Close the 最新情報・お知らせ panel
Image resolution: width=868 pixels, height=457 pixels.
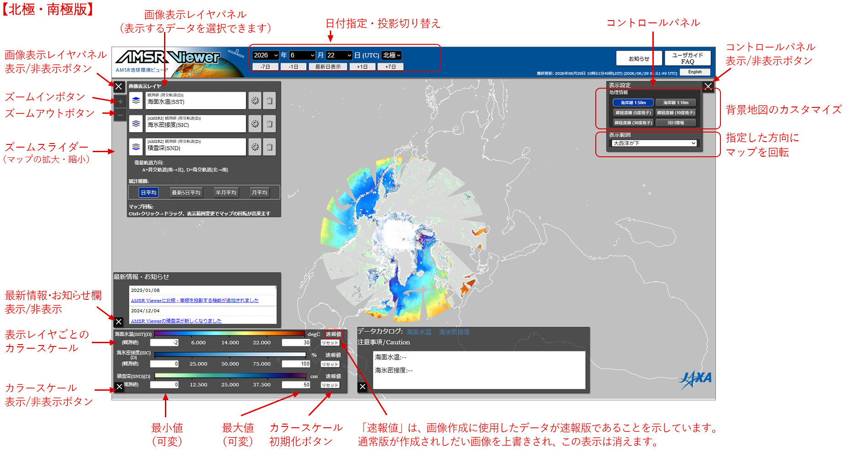119,322
